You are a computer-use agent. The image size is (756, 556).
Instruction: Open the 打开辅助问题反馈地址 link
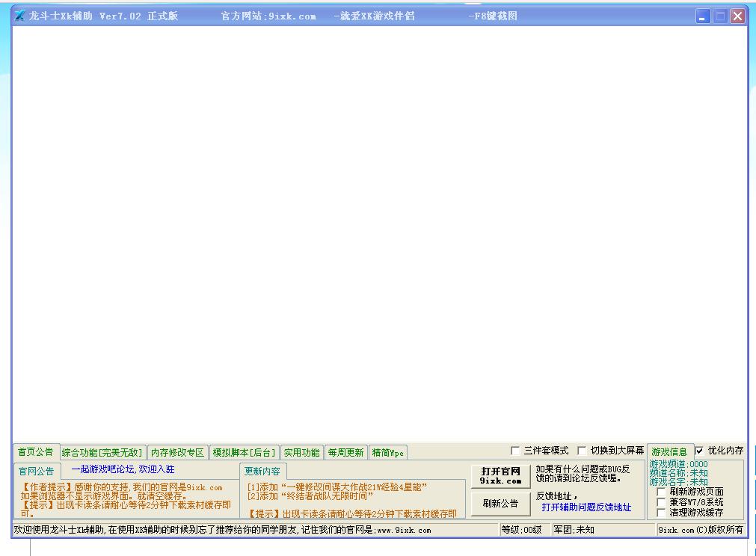(x=586, y=507)
